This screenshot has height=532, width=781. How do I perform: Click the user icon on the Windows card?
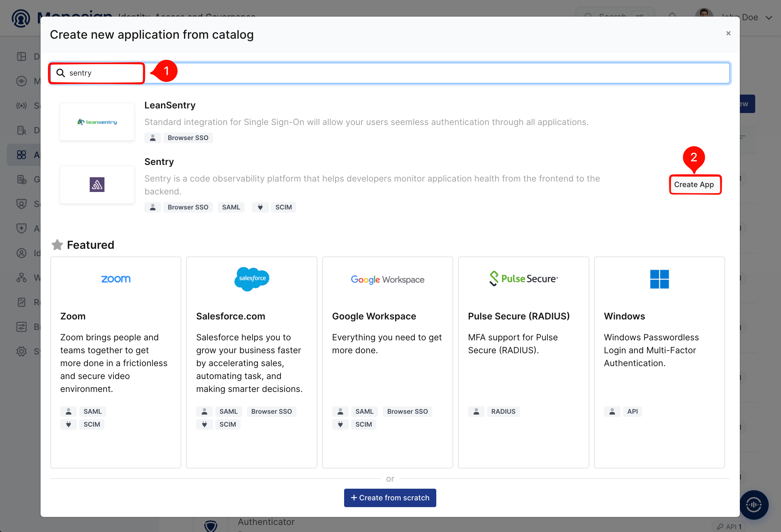click(612, 411)
